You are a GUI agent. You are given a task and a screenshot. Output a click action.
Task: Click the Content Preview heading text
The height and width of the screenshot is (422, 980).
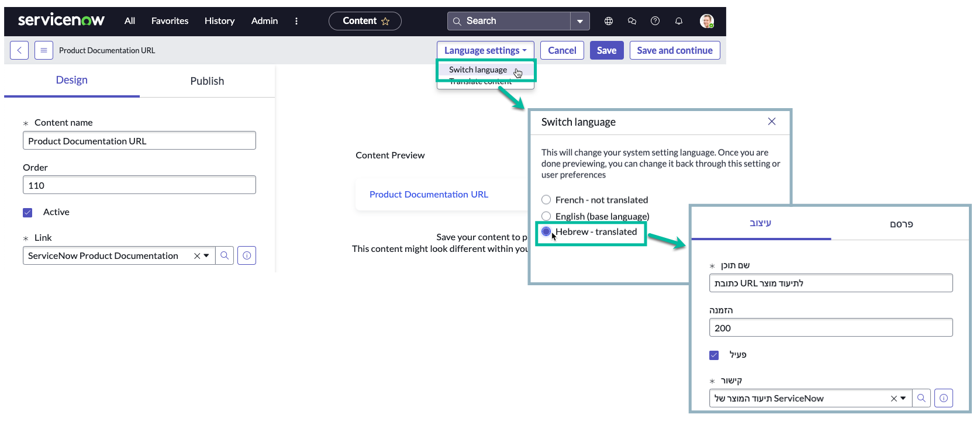click(390, 155)
